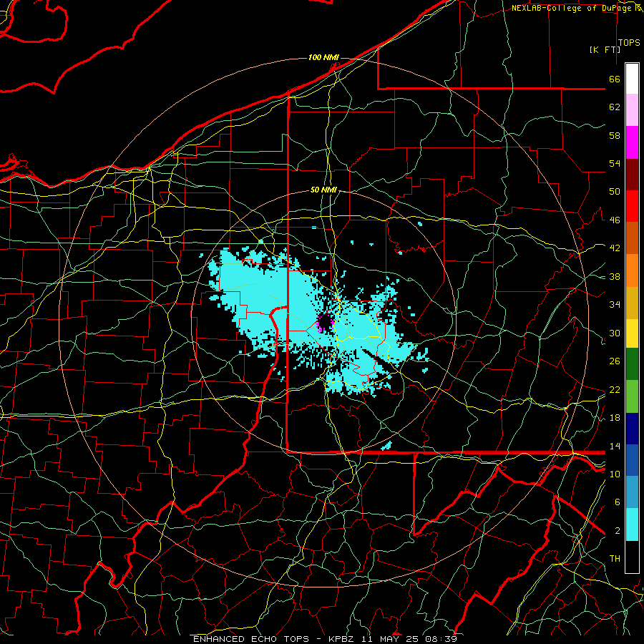
Task: Click the 30 label on the legend scale
Action: click(x=615, y=333)
